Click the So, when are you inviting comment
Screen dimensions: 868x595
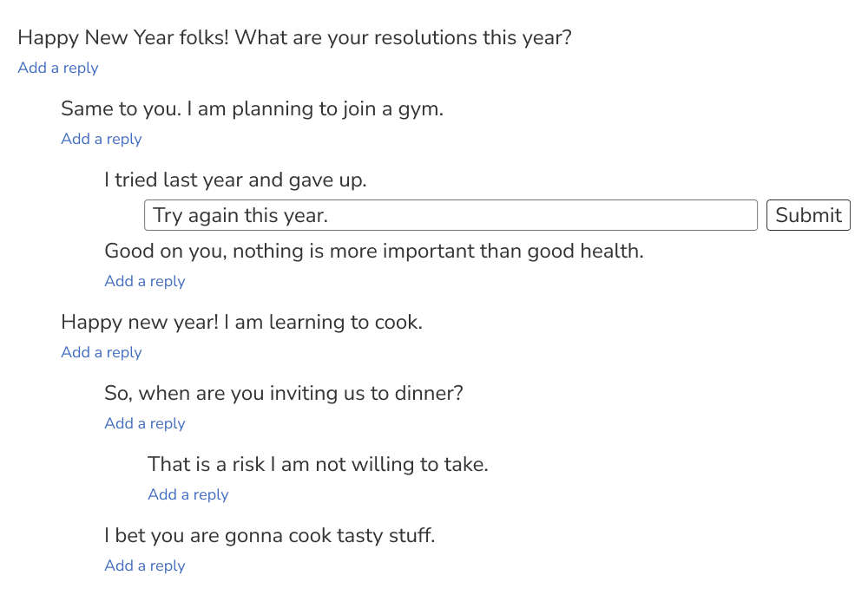(x=283, y=394)
